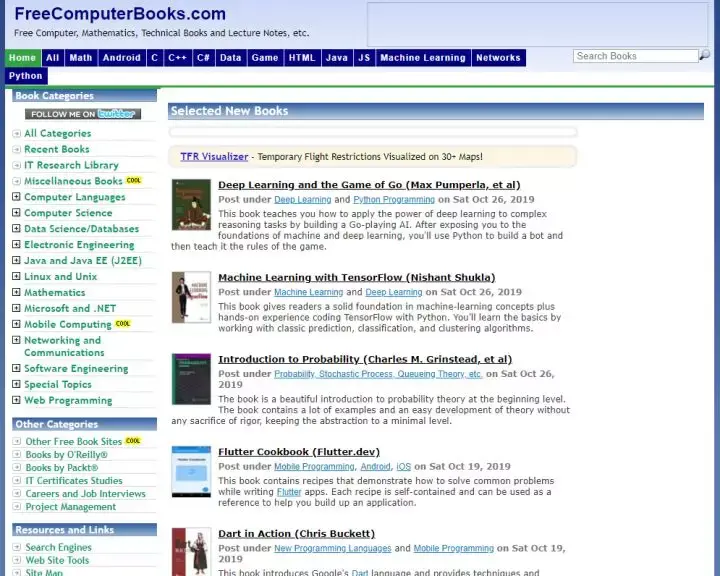Open Machine Learning with TensorFlow title link
This screenshot has width=720, height=576.
357,277
